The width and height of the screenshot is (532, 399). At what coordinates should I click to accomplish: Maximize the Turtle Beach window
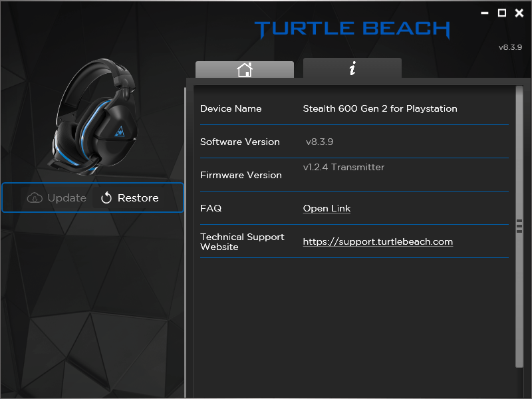(502, 13)
